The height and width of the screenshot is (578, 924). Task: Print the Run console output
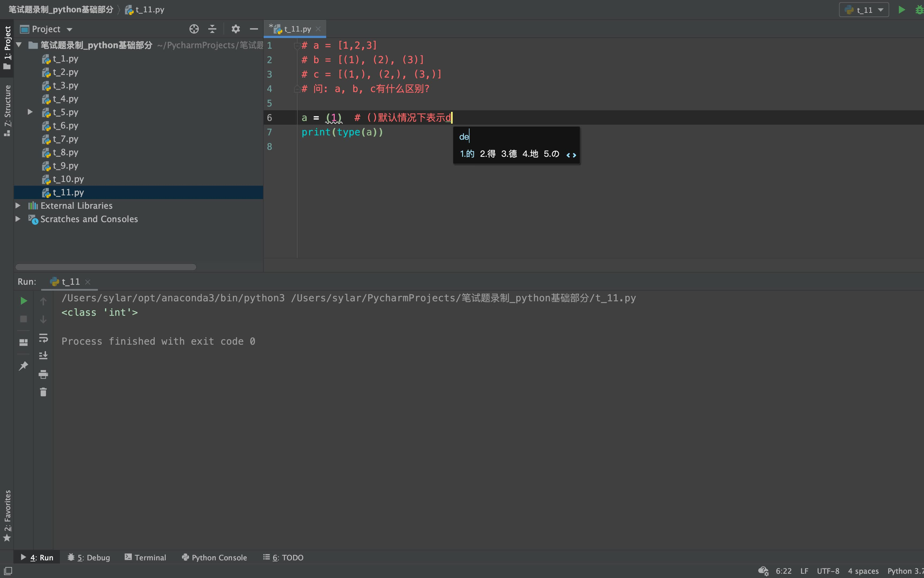coord(44,374)
